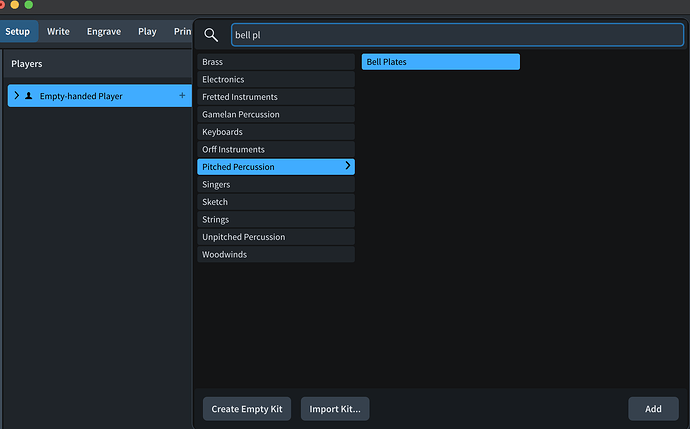Expand the Empty-handed Player card
Image resolution: width=690 pixels, height=429 pixels.
pos(16,96)
